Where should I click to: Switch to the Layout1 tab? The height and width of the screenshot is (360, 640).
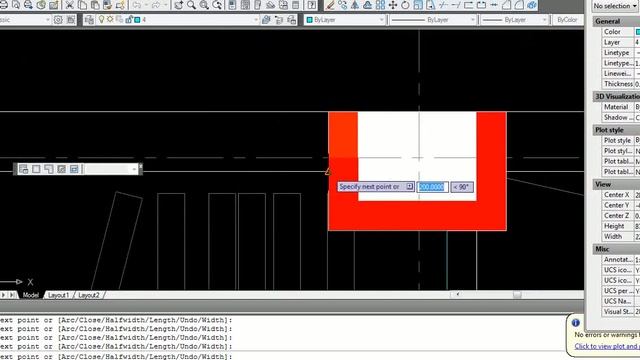58,295
